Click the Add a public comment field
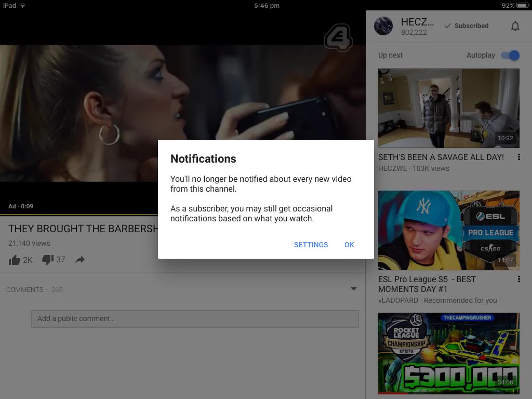Image resolution: width=532 pixels, height=399 pixels. pos(195,318)
